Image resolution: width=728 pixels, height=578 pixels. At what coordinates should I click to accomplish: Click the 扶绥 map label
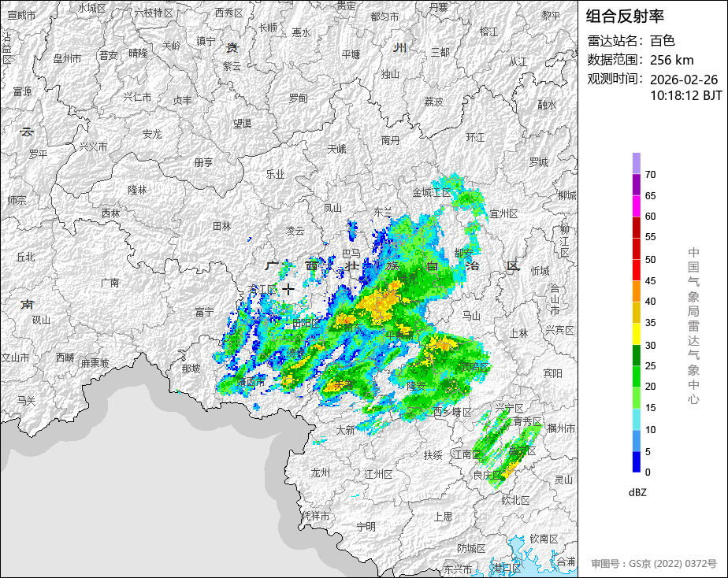(433, 455)
